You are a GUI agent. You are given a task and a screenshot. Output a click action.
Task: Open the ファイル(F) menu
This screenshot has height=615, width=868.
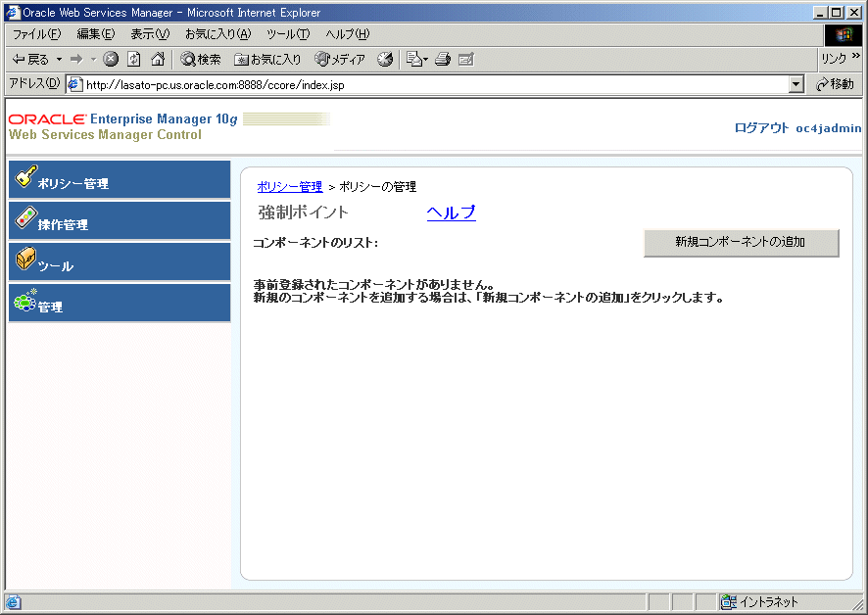pos(36,34)
